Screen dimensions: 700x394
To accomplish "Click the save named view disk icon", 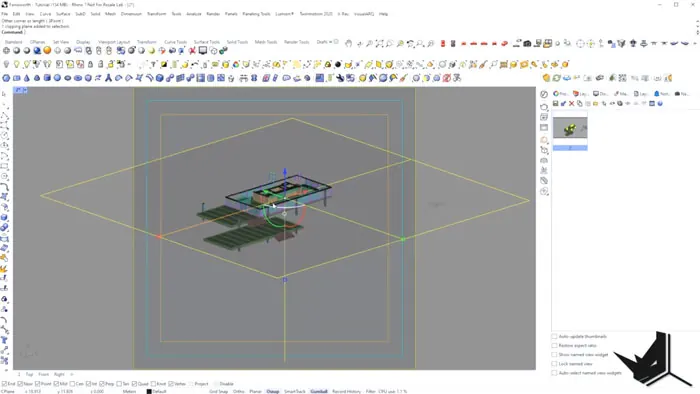I will point(555,104).
